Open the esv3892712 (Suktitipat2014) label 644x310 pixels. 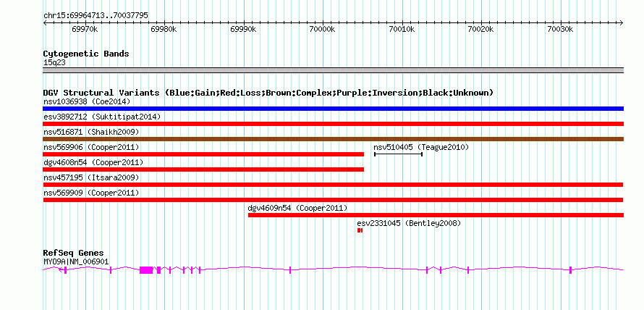pyautogui.click(x=102, y=117)
